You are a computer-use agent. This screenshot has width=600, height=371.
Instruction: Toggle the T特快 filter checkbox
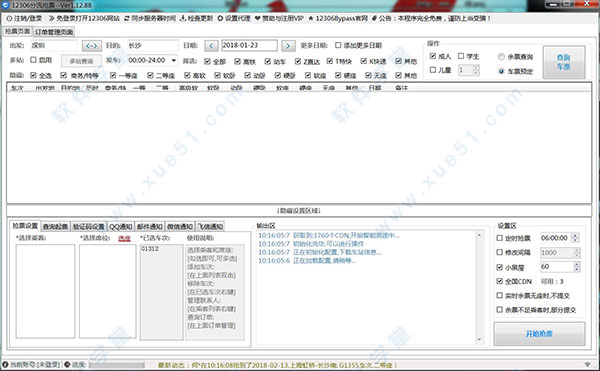(329, 61)
